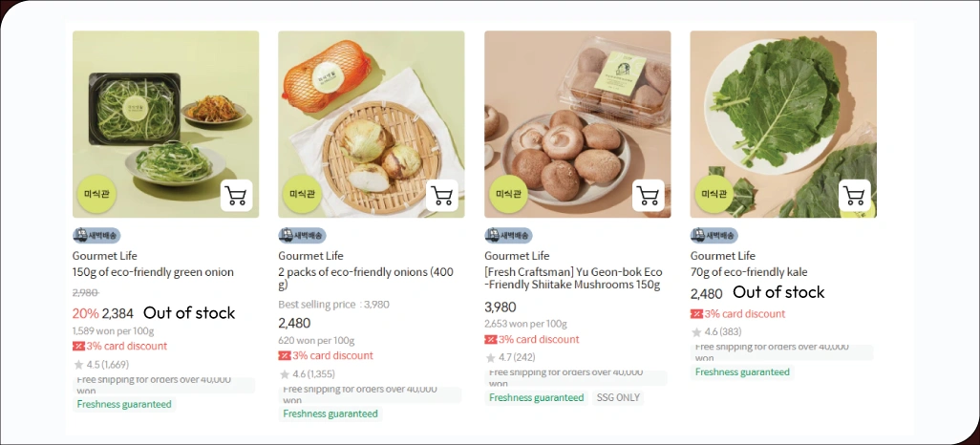This screenshot has height=445, width=980.
Task: Open '150g of eco-friendly green onion' link
Action: (x=153, y=272)
